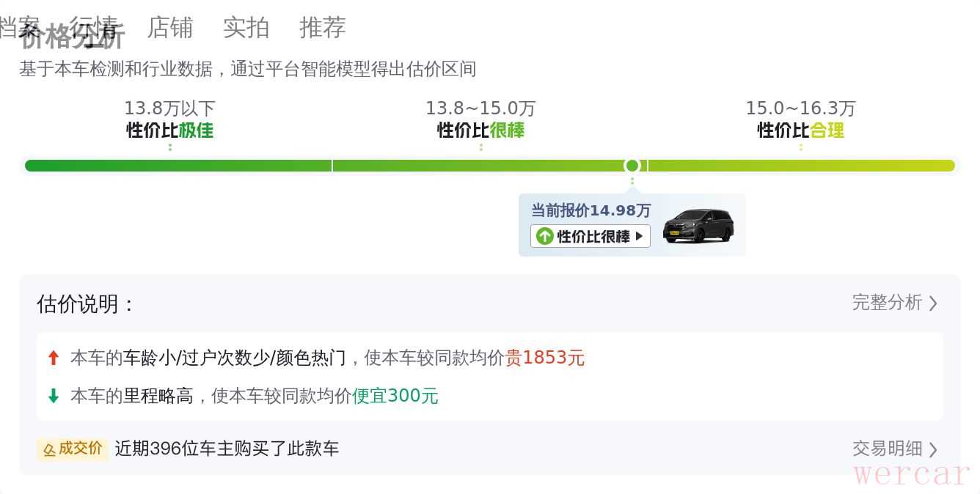The image size is (980, 494).
Task: Click the red up arrow icon
Action: coord(53,358)
